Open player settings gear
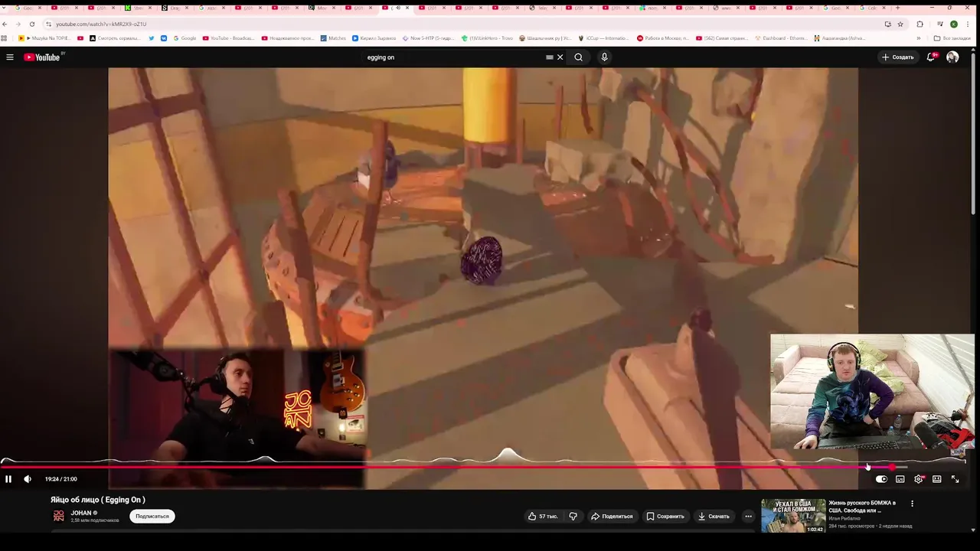This screenshot has width=980, height=551. pyautogui.click(x=919, y=479)
